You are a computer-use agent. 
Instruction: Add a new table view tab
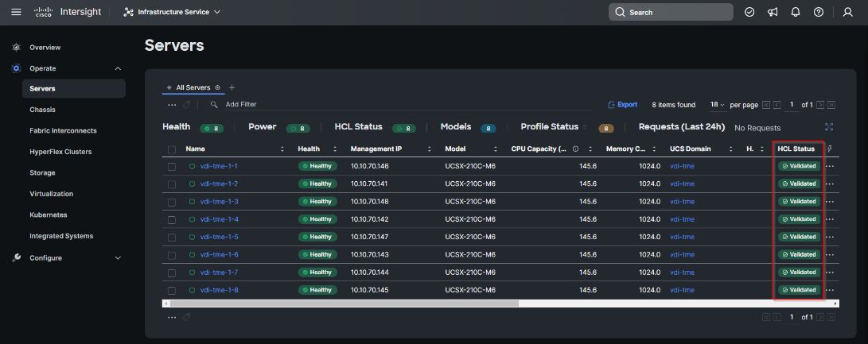coord(232,87)
